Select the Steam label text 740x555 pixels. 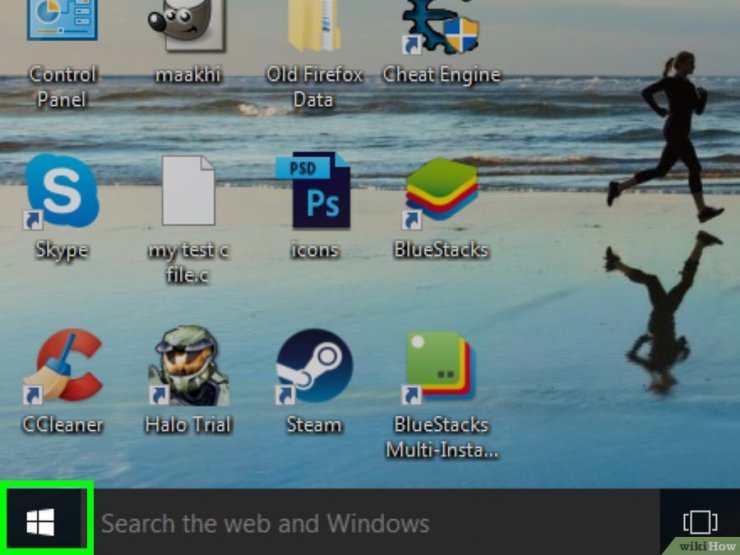pyautogui.click(x=314, y=425)
